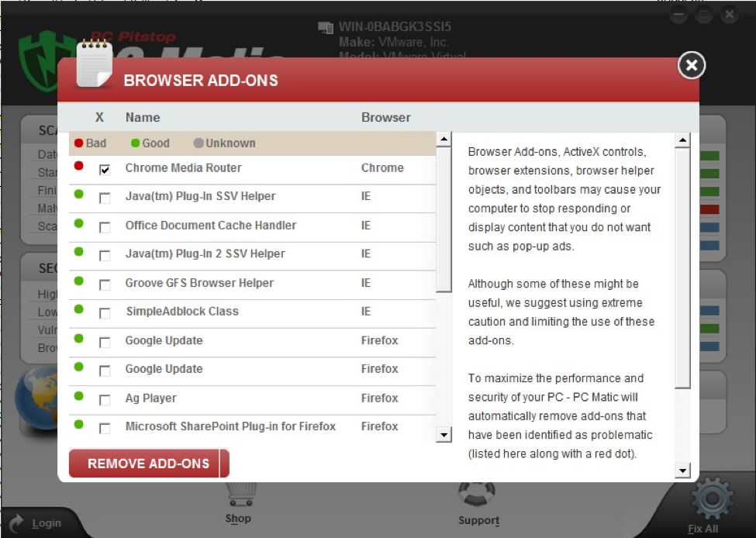Click the Browser column header
Viewport: 756px width, 538px height.
386,117
